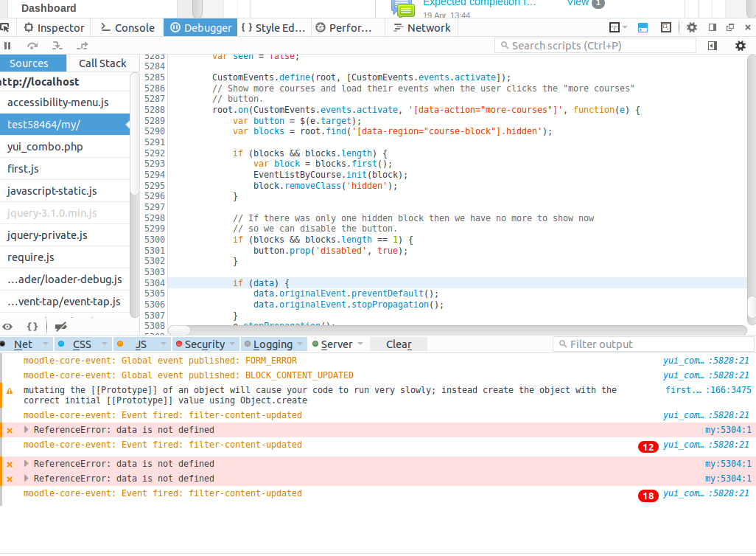Select jquery-private.js in sources list

click(x=65, y=235)
